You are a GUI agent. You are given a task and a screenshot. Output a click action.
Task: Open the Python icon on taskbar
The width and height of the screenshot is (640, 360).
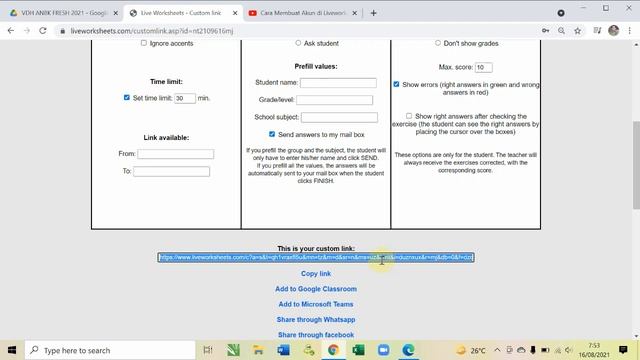(x=309, y=350)
